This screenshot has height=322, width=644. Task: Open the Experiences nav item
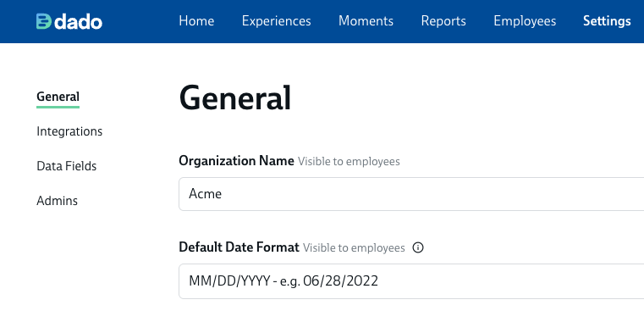[276, 21]
